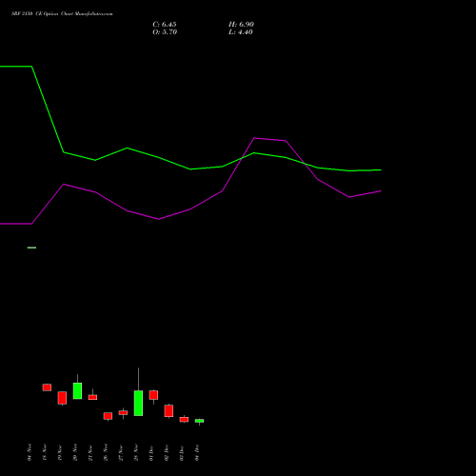Select the 19 Nov date label

point(60,452)
